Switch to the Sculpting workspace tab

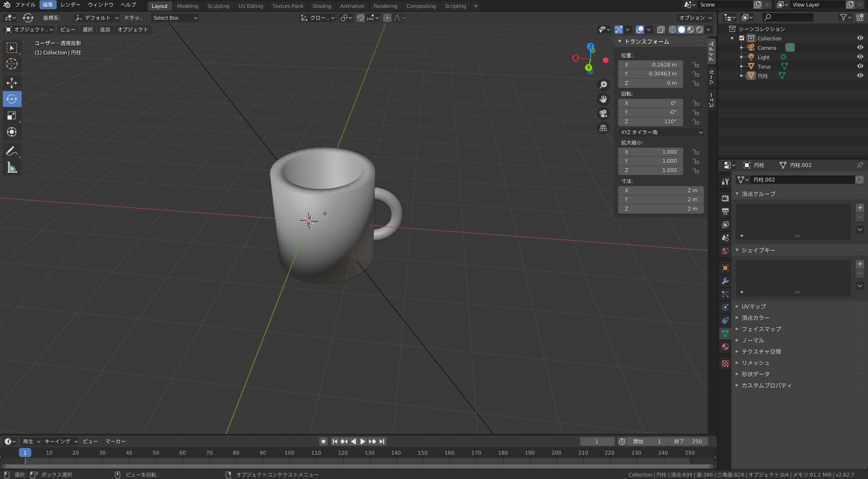(218, 6)
